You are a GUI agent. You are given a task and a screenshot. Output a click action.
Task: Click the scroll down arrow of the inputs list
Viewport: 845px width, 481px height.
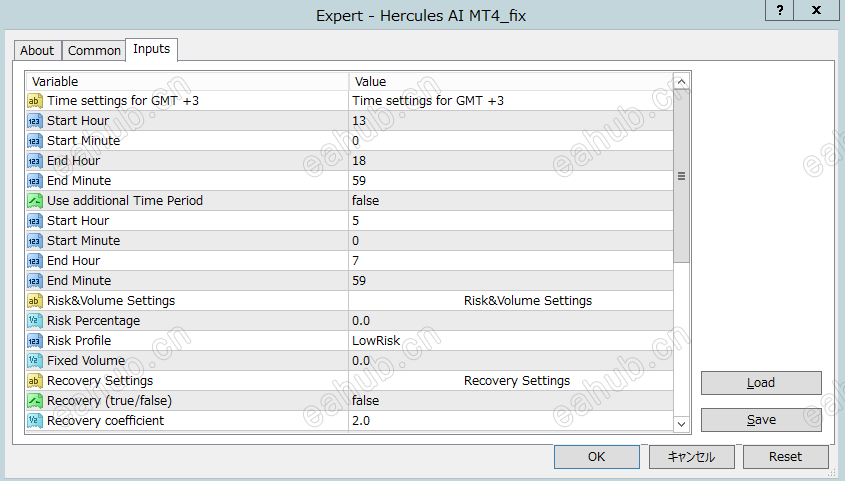coord(681,424)
